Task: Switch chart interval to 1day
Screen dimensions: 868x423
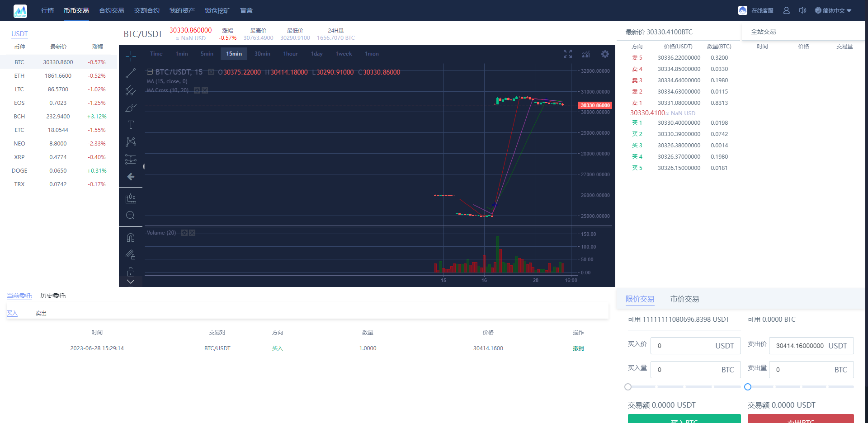Action: [x=317, y=54]
